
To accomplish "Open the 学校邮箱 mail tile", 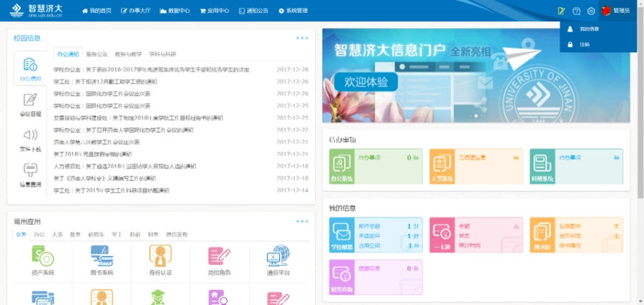I will point(341,235).
